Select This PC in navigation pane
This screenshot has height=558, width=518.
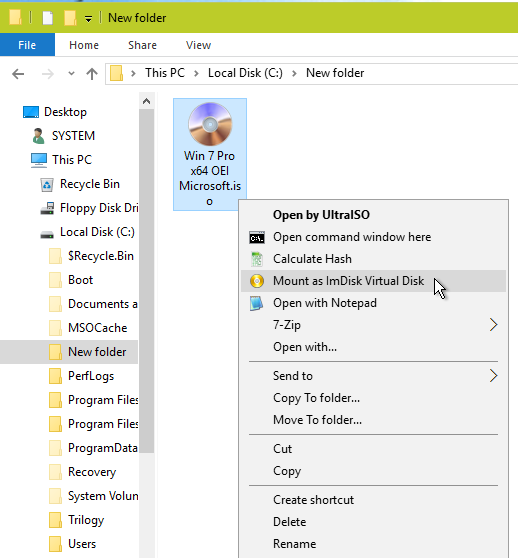tap(72, 160)
